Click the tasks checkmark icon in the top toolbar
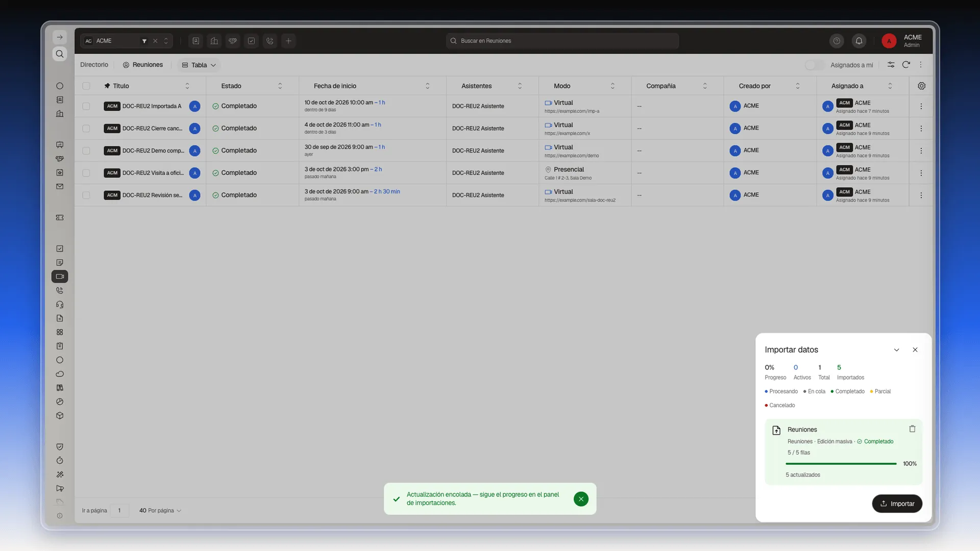980x551 pixels. click(x=251, y=41)
